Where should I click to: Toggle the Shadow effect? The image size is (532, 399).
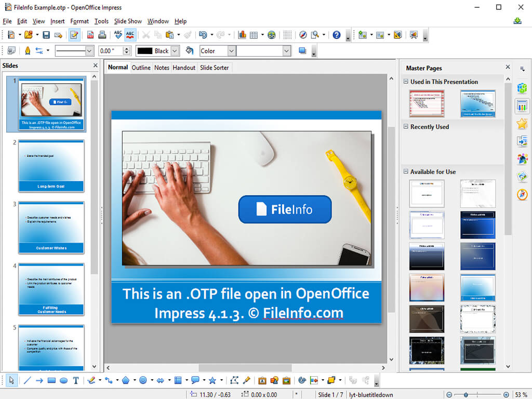point(302,51)
